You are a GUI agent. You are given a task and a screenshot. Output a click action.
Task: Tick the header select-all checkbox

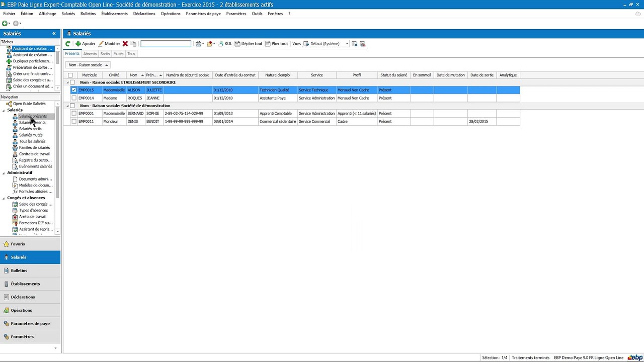(70, 75)
